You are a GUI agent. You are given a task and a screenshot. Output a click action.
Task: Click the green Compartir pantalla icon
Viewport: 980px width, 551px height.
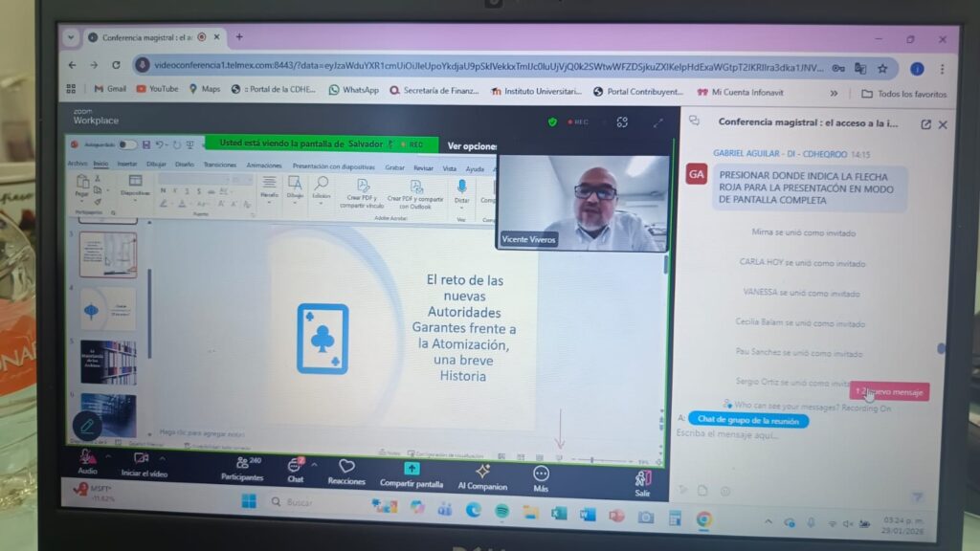coord(412,469)
